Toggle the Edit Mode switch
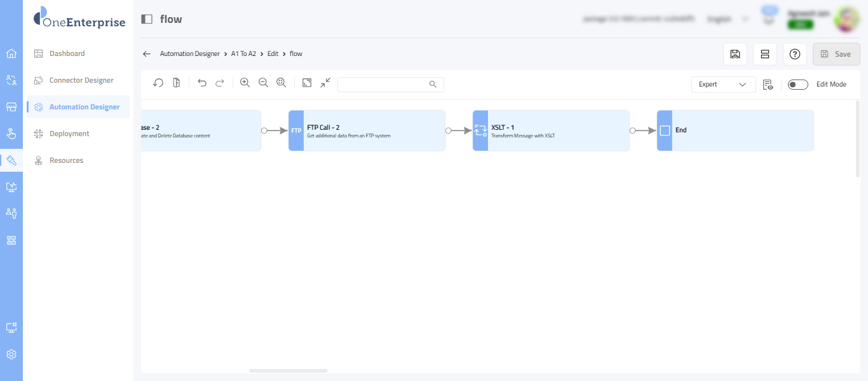The height and width of the screenshot is (381, 868). click(x=797, y=85)
